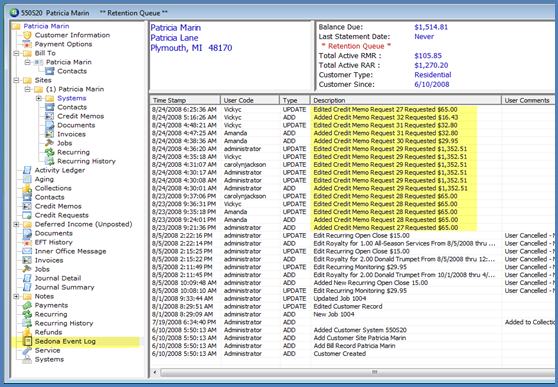Image resolution: width=558 pixels, height=387 pixels.
Task: Select 'Added Credit Memo Request 30 Requested $29.95'
Action: click(386, 141)
